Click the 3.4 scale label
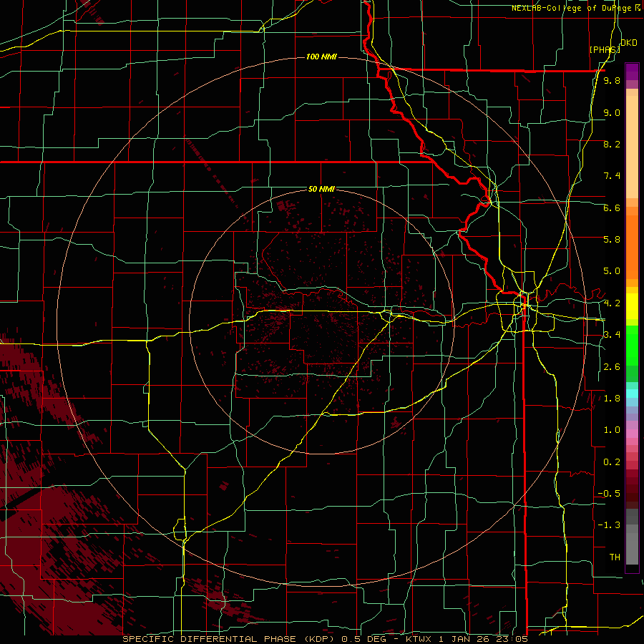 612,335
